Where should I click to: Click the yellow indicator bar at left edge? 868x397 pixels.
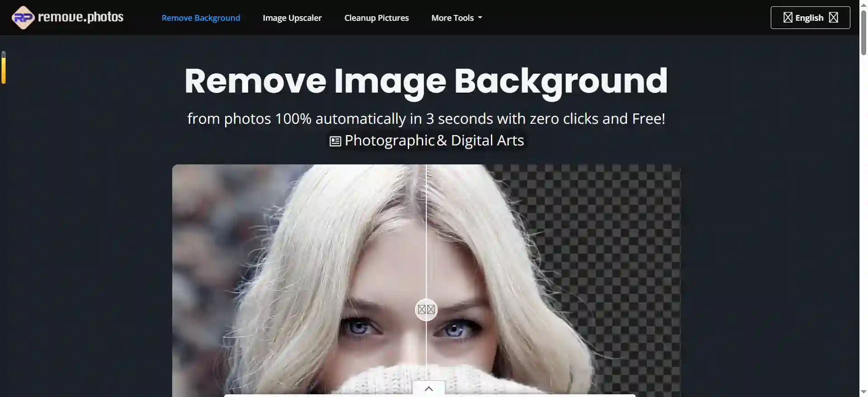pos(4,68)
